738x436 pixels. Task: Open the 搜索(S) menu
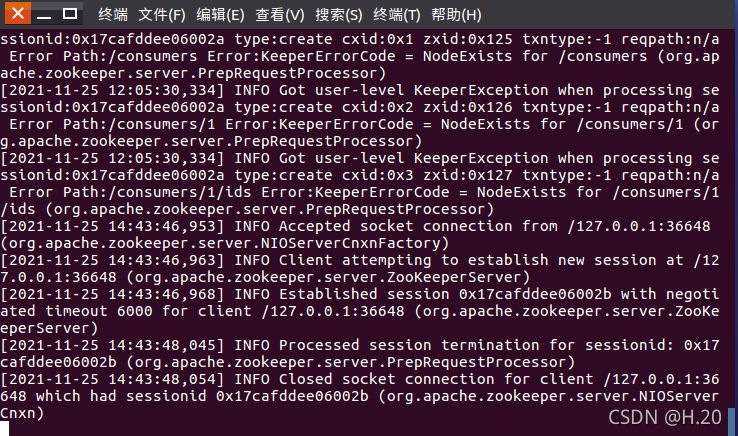tap(338, 15)
